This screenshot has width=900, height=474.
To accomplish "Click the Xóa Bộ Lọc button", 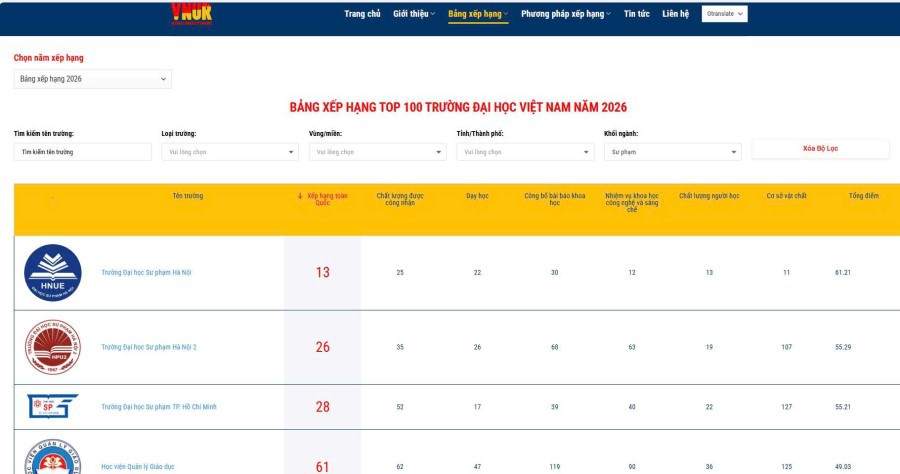I will click(x=820, y=148).
